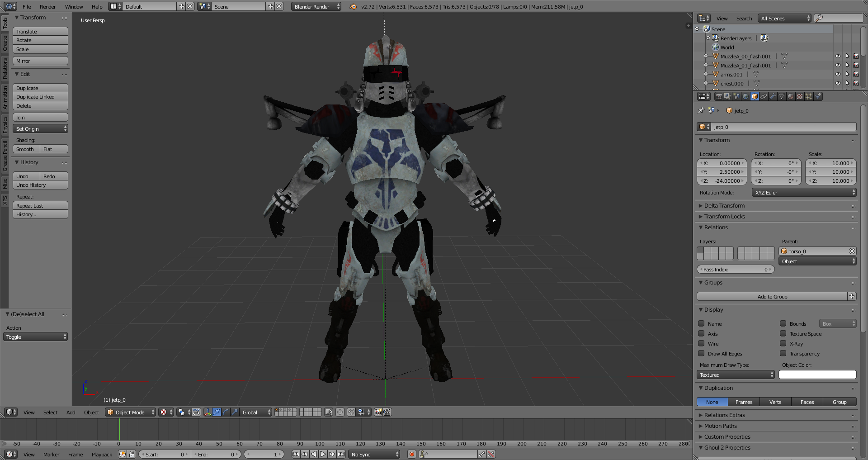The height and width of the screenshot is (460, 868).
Task: Open the Help menu
Action: click(x=97, y=7)
